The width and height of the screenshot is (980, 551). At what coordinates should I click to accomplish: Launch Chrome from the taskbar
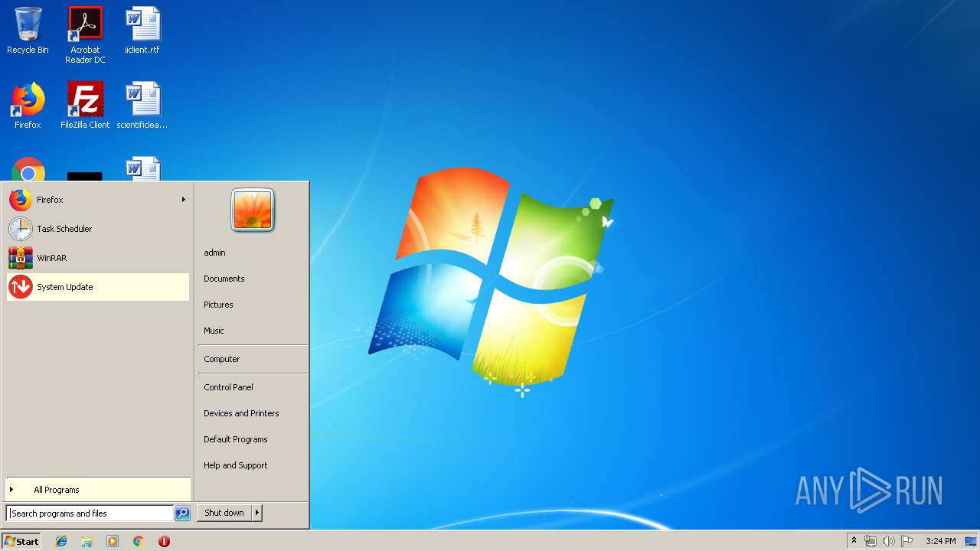pos(138,541)
